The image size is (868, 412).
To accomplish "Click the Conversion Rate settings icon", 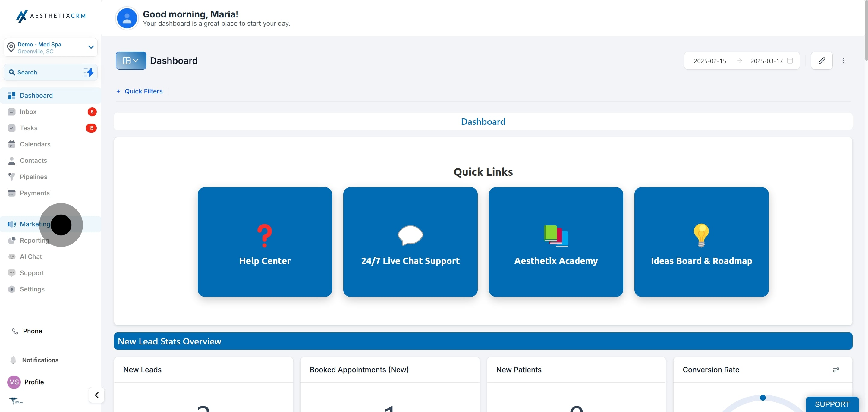I will click(836, 370).
